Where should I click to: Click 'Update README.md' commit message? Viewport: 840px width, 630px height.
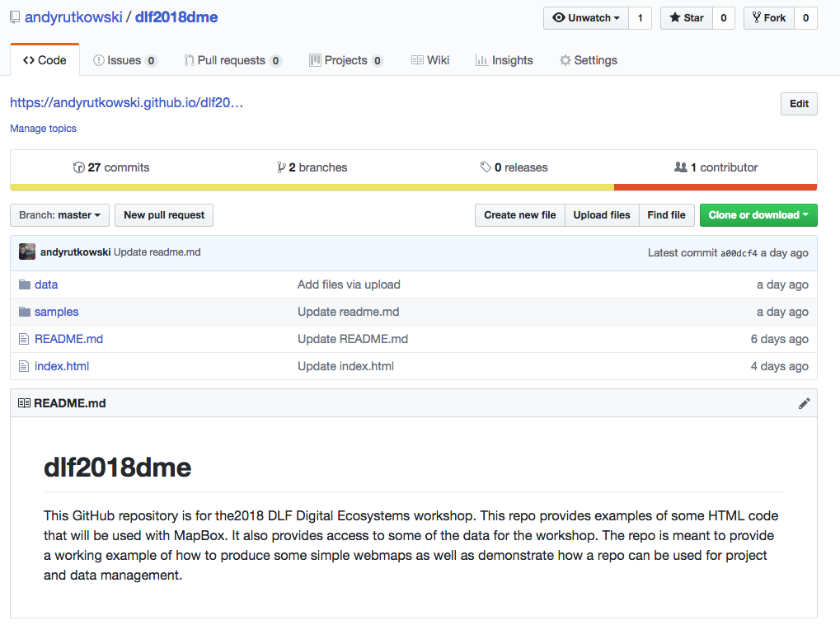[x=353, y=340]
